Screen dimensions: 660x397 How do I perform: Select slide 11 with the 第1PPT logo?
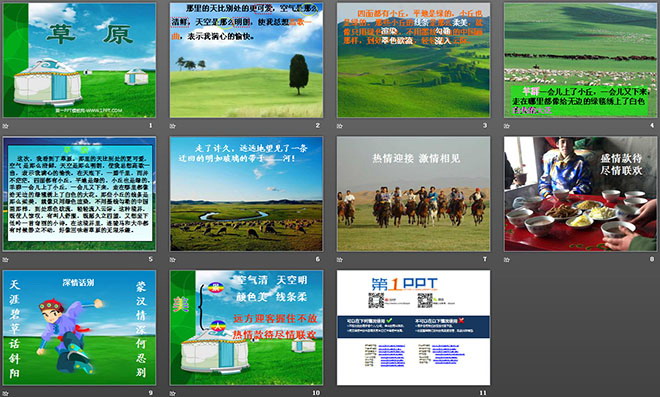[x=413, y=328]
